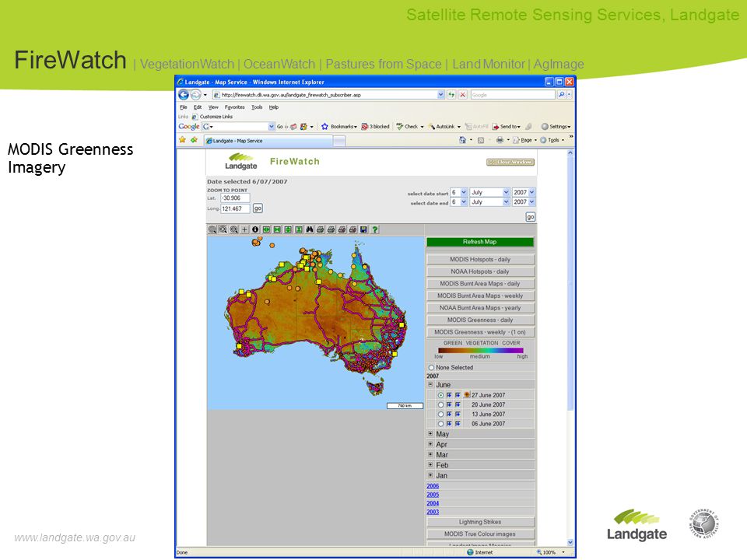
Task: Select the 20 June 2007 radio button
Action: pos(440,404)
